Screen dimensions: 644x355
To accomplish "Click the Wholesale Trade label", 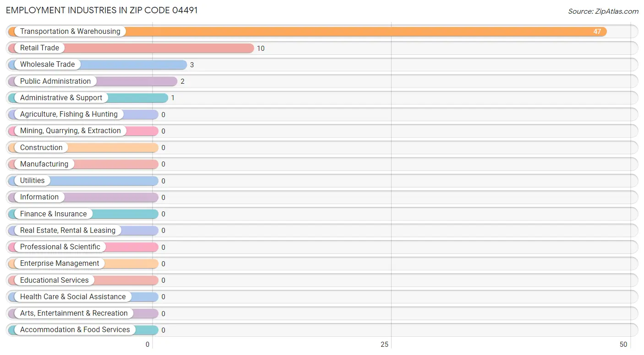I will 47,65.
